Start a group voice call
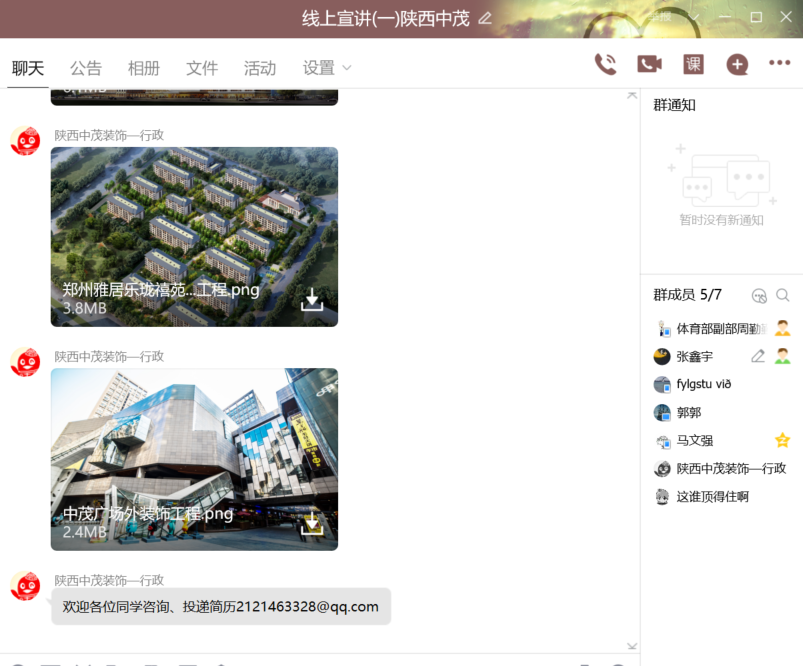This screenshot has height=666, width=803. click(x=605, y=64)
